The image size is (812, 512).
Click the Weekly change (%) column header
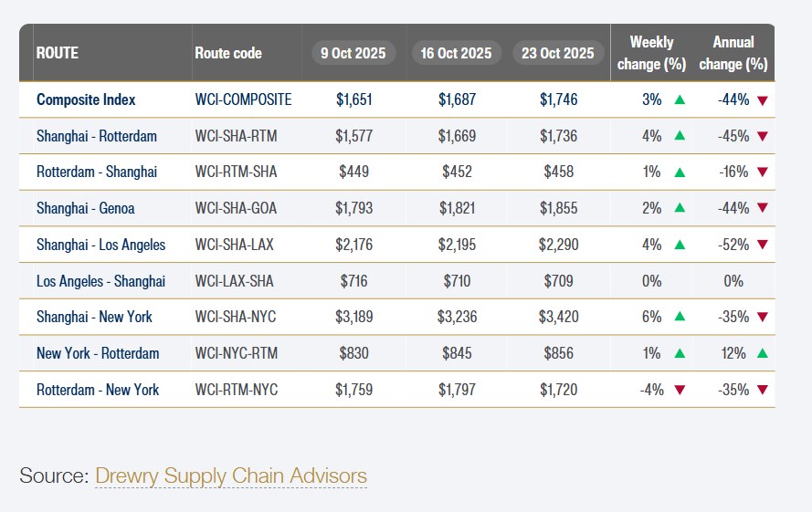651,53
